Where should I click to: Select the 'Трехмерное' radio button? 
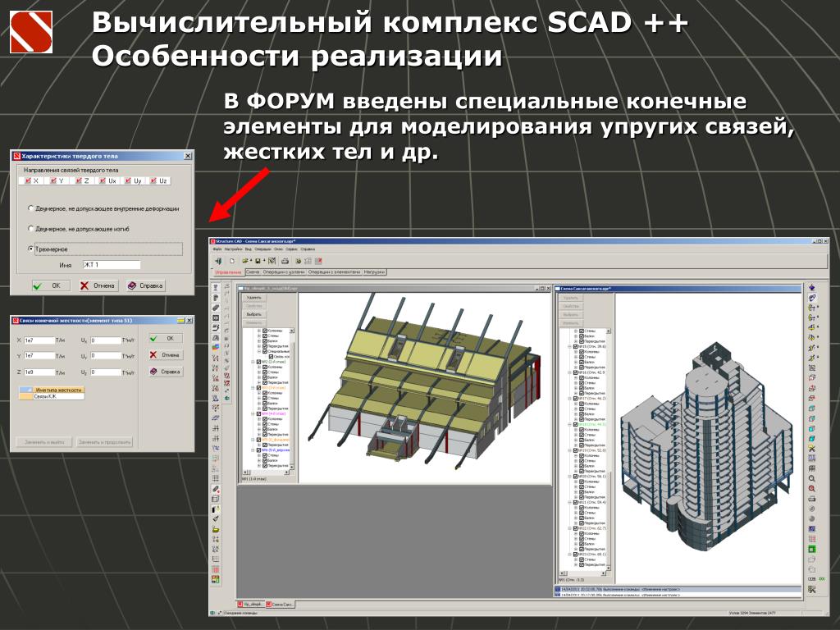30,249
